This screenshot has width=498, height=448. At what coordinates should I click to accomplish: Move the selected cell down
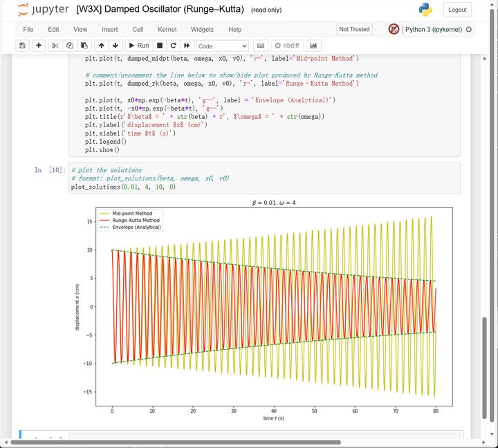point(115,46)
